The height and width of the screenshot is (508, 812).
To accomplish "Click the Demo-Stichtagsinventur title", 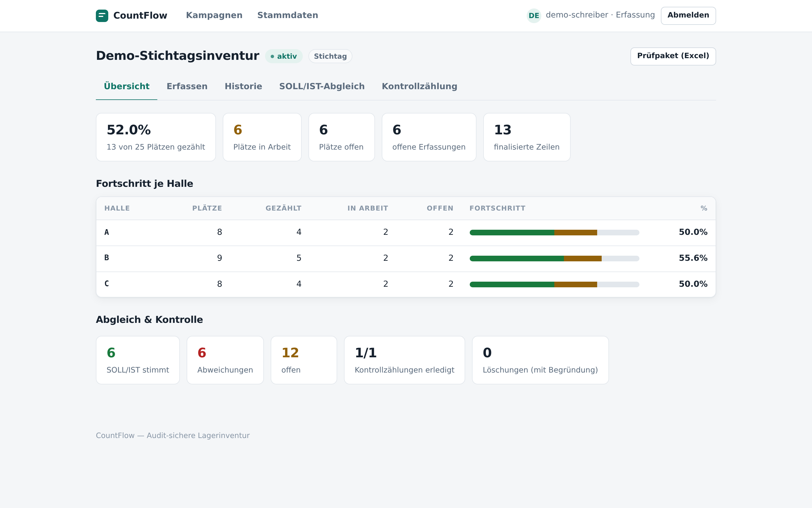I will point(178,56).
